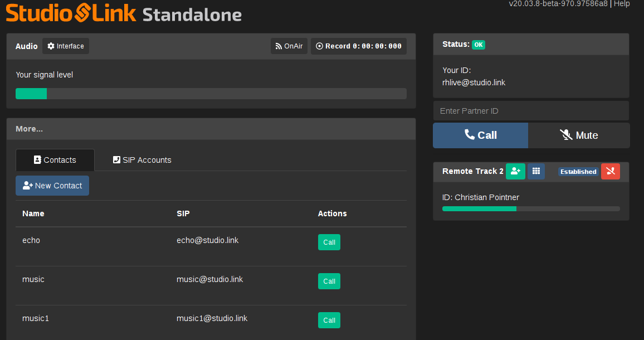Toggle the OnAir streaming button
This screenshot has height=340, width=644.
point(289,46)
